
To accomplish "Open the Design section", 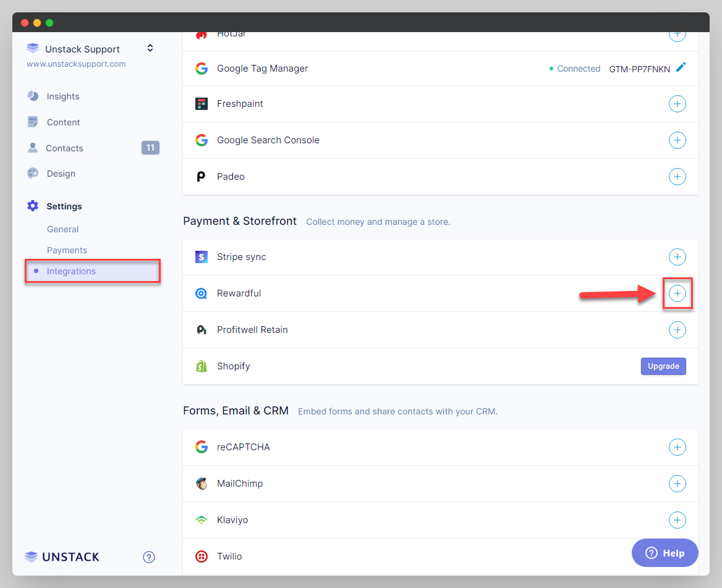I will coord(61,174).
